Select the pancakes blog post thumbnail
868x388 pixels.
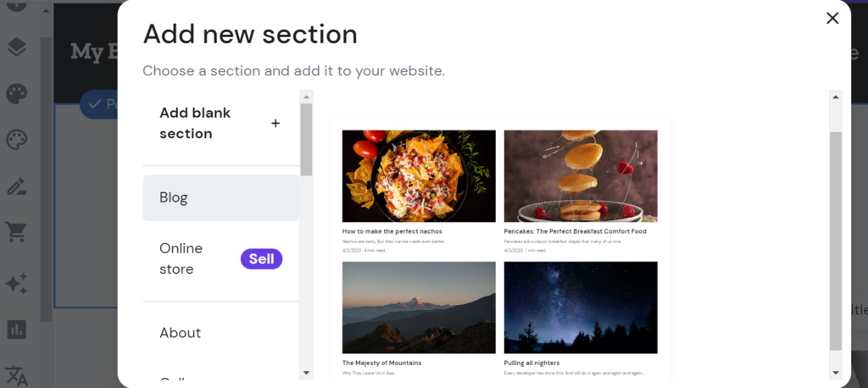pos(581,176)
